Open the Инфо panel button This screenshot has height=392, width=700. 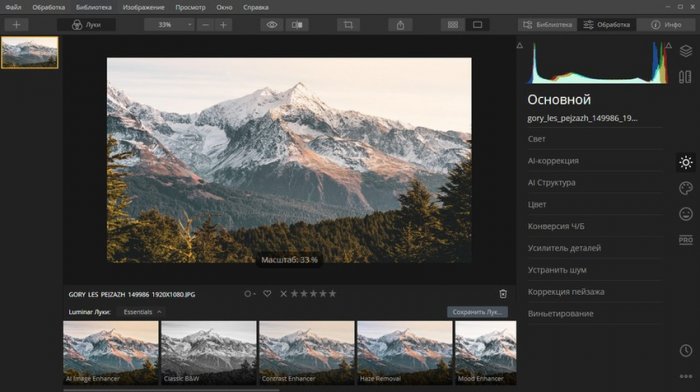(666, 25)
